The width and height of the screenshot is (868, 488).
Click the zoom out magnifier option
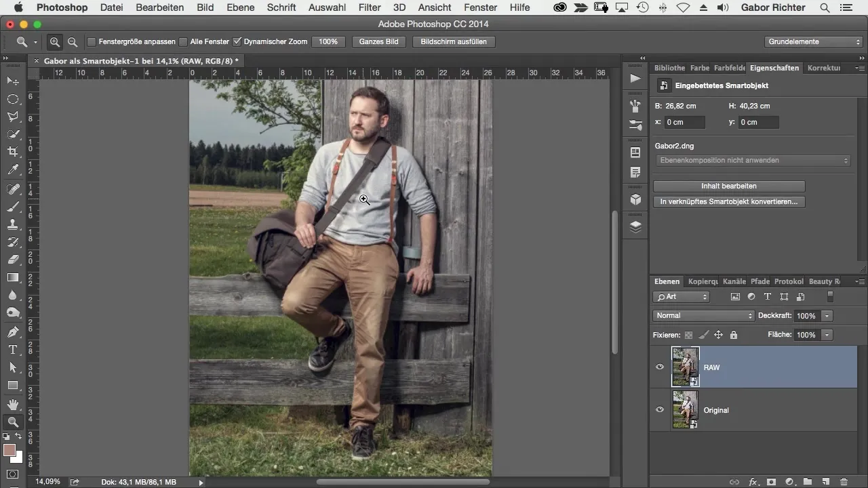72,41
